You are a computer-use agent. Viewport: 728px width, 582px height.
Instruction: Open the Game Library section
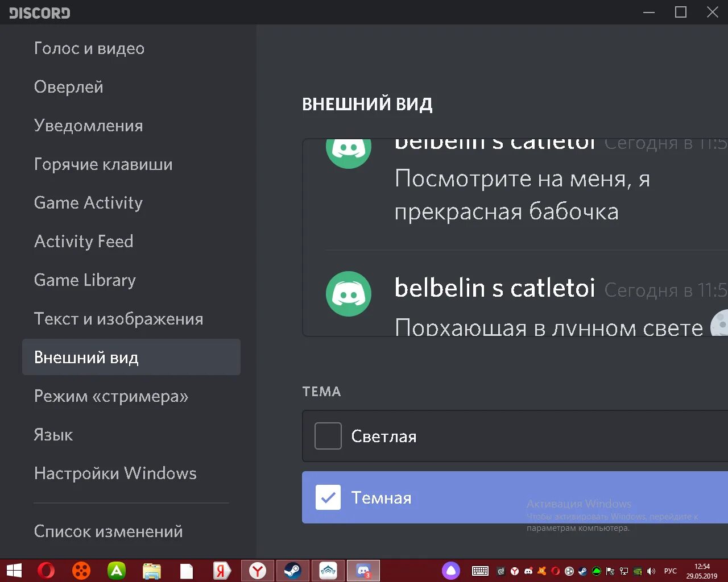[x=85, y=280]
